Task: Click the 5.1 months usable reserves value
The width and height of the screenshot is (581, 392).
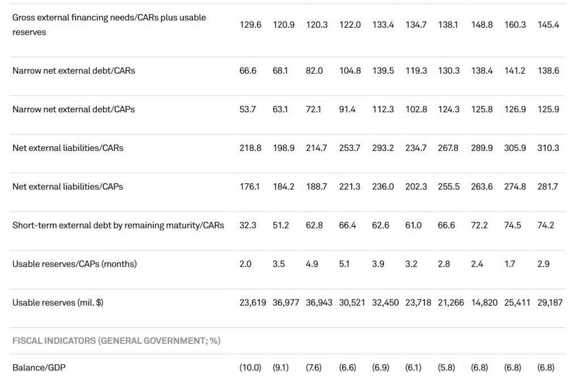Action: click(x=344, y=264)
